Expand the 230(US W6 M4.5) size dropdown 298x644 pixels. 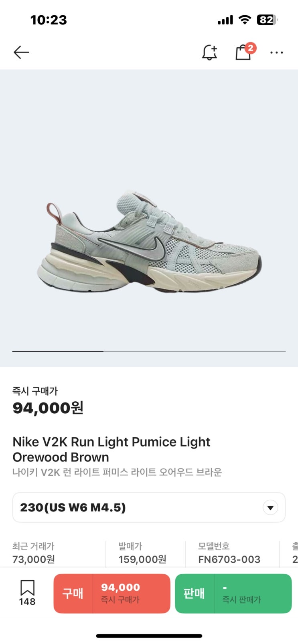[149, 507]
